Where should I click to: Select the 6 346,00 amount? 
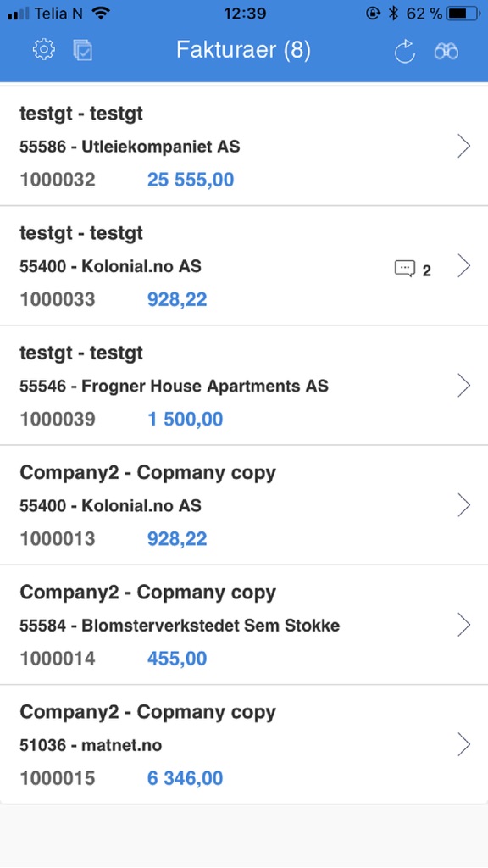[x=185, y=778]
